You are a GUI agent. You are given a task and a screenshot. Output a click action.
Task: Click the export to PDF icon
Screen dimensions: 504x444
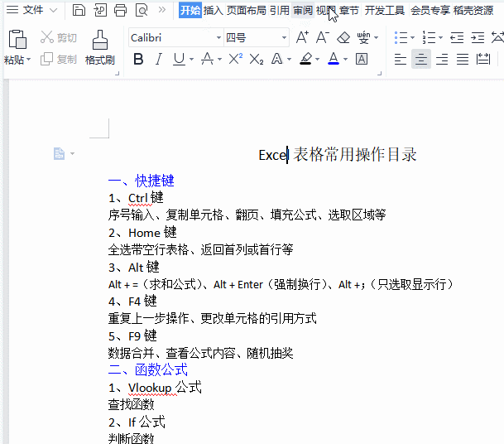(100, 10)
